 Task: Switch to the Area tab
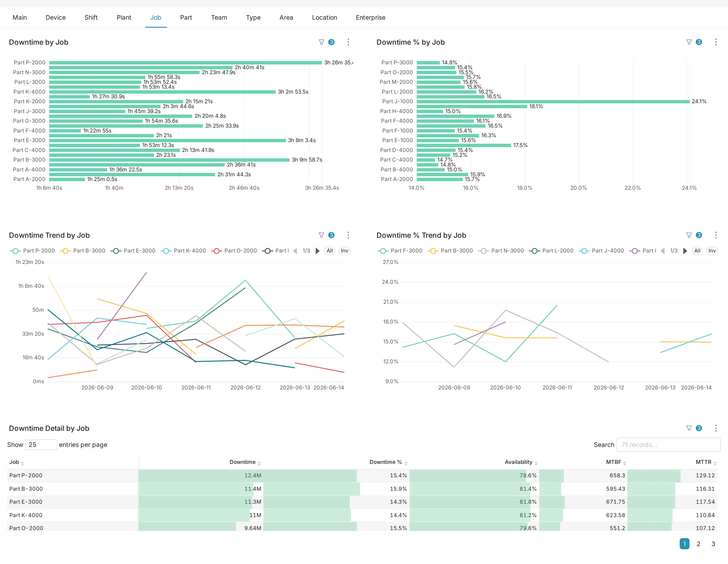(x=286, y=17)
